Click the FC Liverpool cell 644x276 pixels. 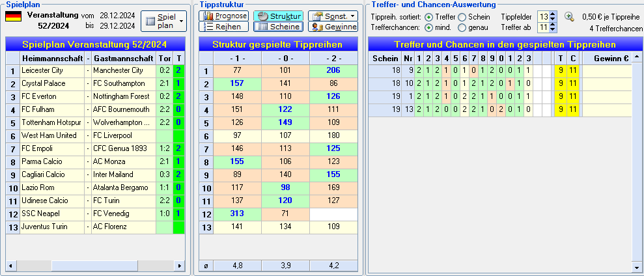click(x=124, y=135)
